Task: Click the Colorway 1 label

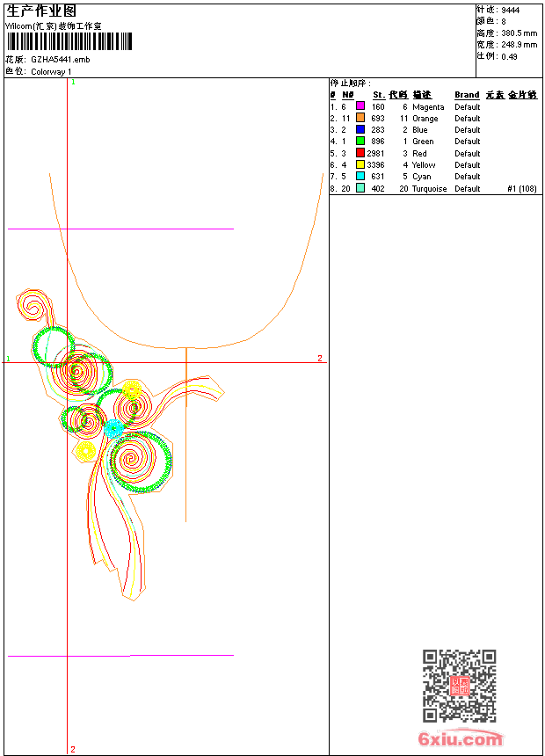Action: pos(51,72)
